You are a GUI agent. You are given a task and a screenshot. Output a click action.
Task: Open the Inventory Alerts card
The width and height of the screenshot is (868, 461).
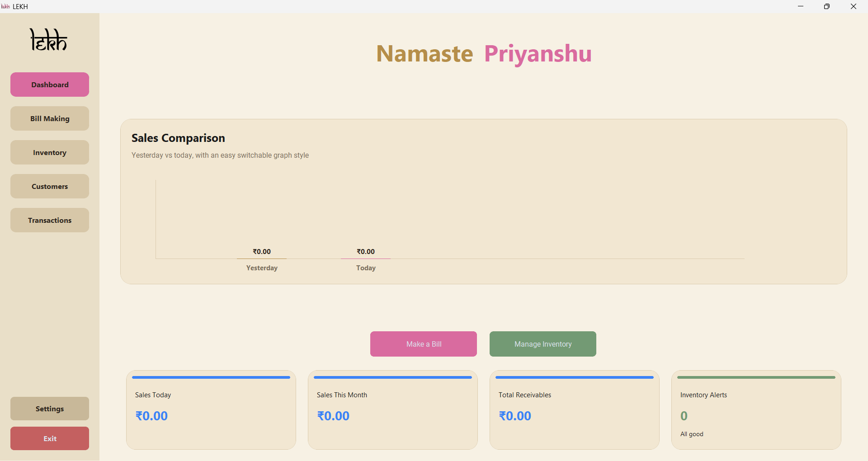point(755,409)
